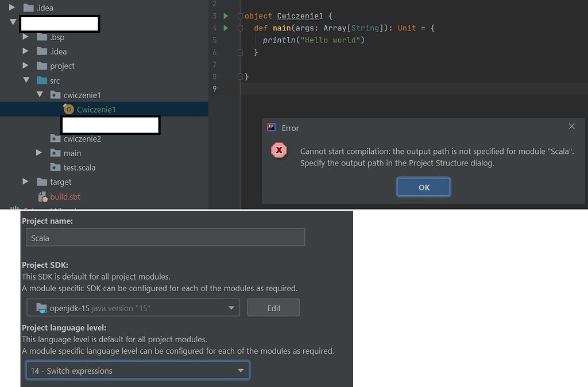The height and width of the screenshot is (387, 588).
Task: Expand the main package node
Action: click(x=39, y=153)
